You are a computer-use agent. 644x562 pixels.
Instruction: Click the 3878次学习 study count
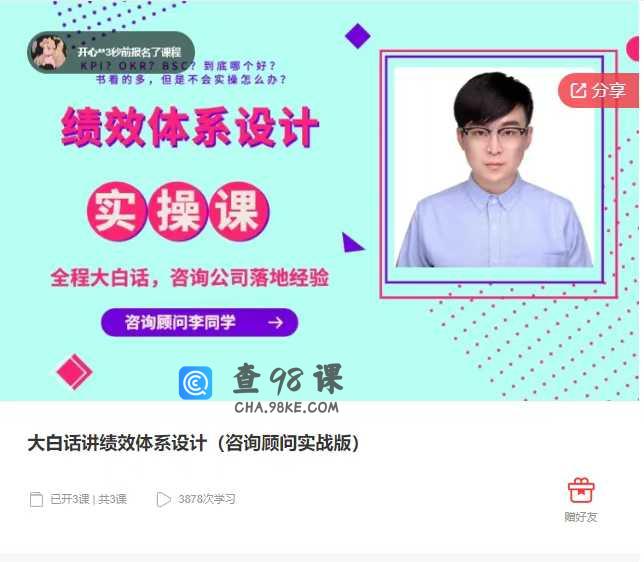207,499
